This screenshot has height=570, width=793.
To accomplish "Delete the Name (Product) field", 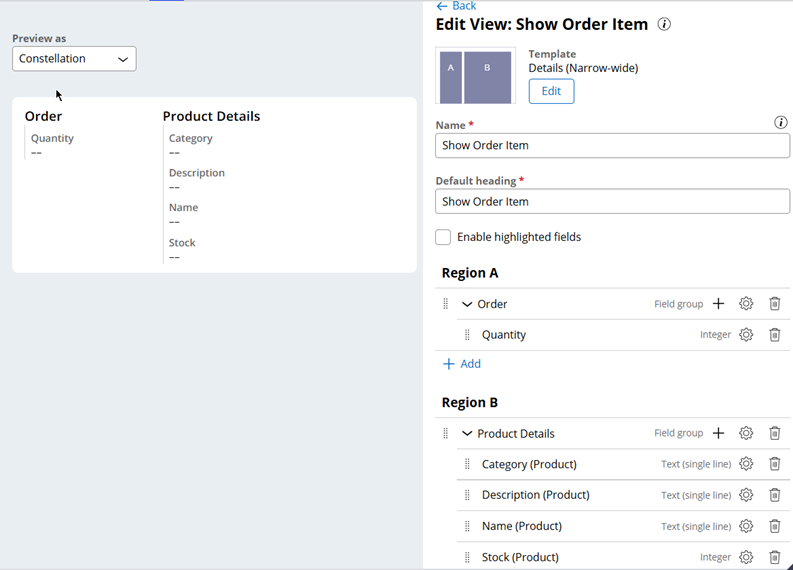I will tap(774, 526).
